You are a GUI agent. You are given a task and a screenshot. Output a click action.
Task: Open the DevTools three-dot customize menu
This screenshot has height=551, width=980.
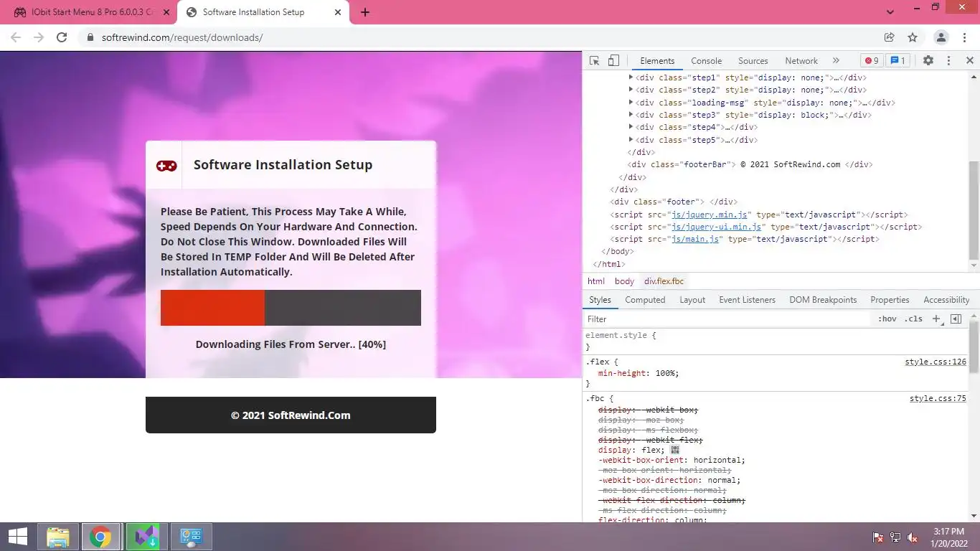tap(948, 61)
